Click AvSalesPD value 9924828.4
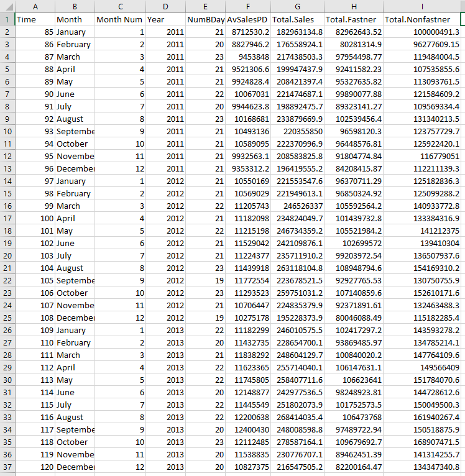The height and width of the screenshot is (476, 465). point(248,81)
